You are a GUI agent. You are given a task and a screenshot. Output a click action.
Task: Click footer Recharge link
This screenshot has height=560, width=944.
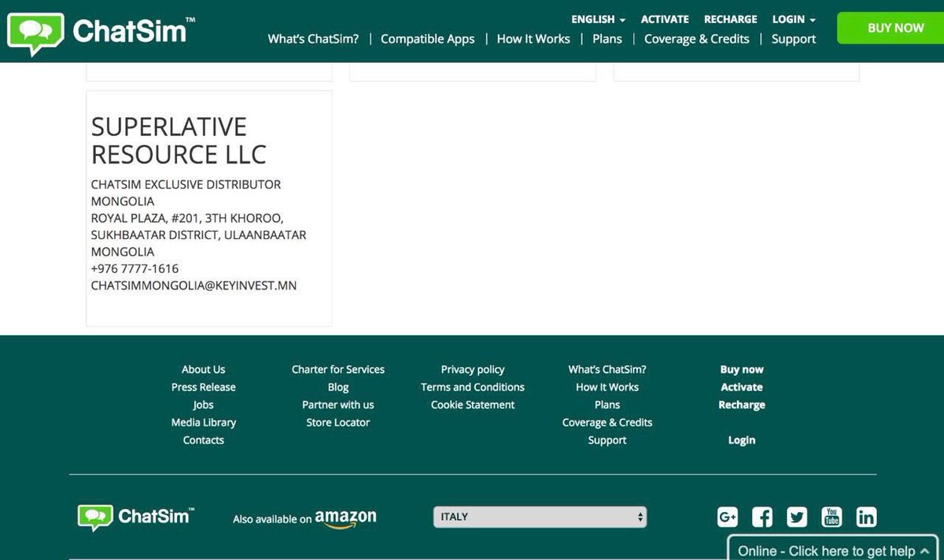[x=742, y=404]
